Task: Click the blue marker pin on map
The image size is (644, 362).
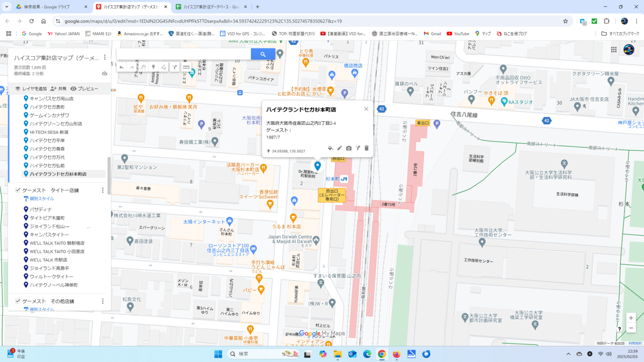Action: [x=317, y=166]
